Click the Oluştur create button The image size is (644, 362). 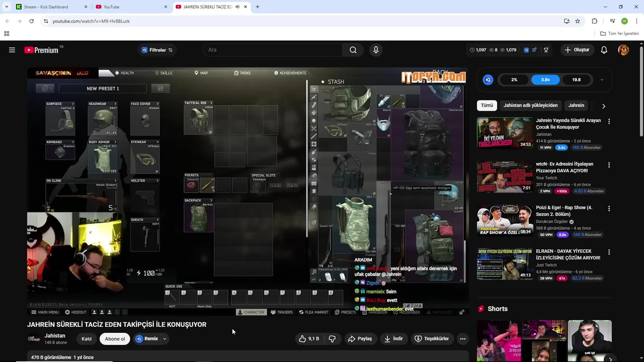(577, 50)
